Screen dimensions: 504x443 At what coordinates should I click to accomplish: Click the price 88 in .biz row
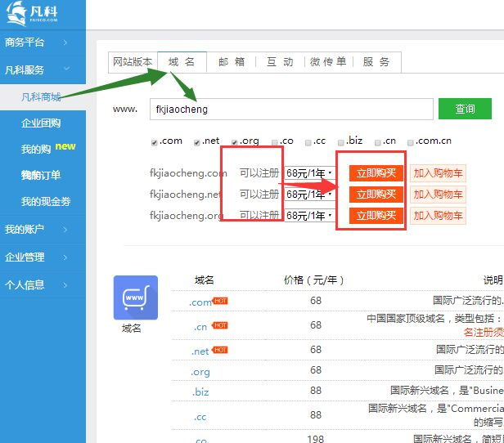pos(316,391)
